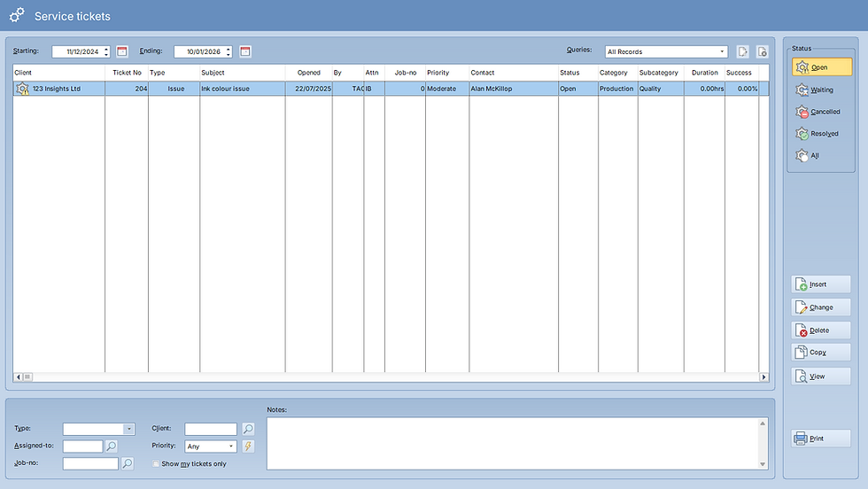The width and height of the screenshot is (868, 489).
Task: Sort by Contact column header
Action: coord(514,73)
